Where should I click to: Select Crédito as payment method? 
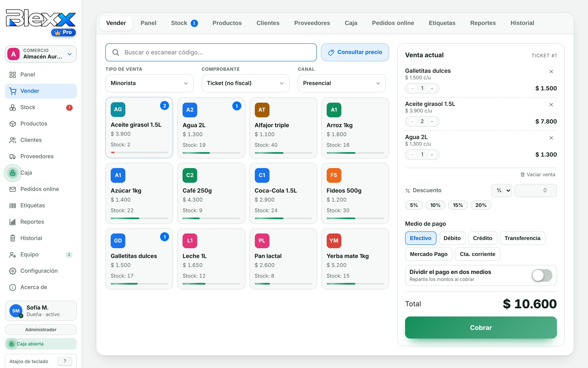(483, 238)
